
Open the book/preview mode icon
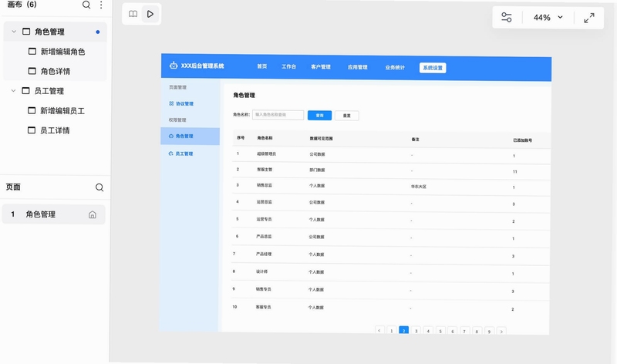pyautogui.click(x=133, y=14)
